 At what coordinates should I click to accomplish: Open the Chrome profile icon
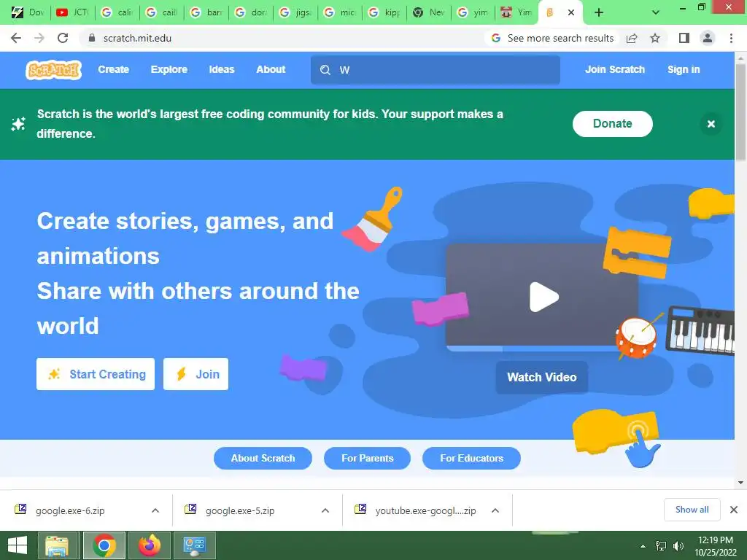pos(708,38)
